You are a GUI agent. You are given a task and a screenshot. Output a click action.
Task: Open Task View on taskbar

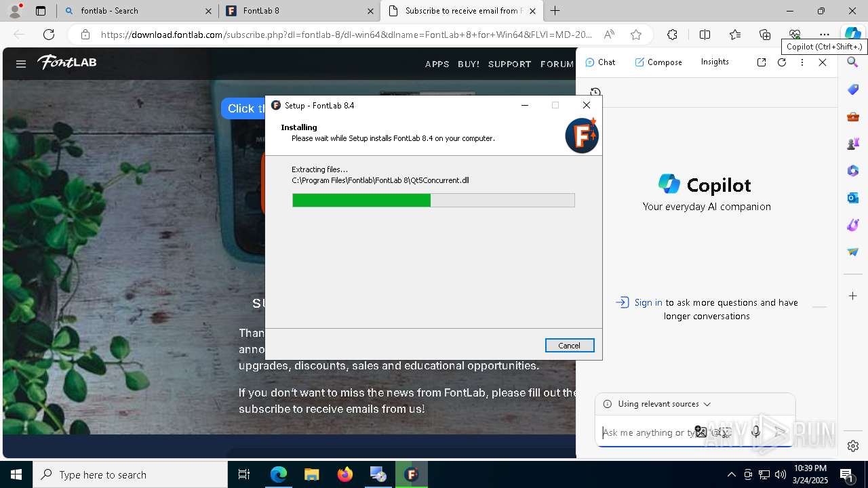click(244, 474)
